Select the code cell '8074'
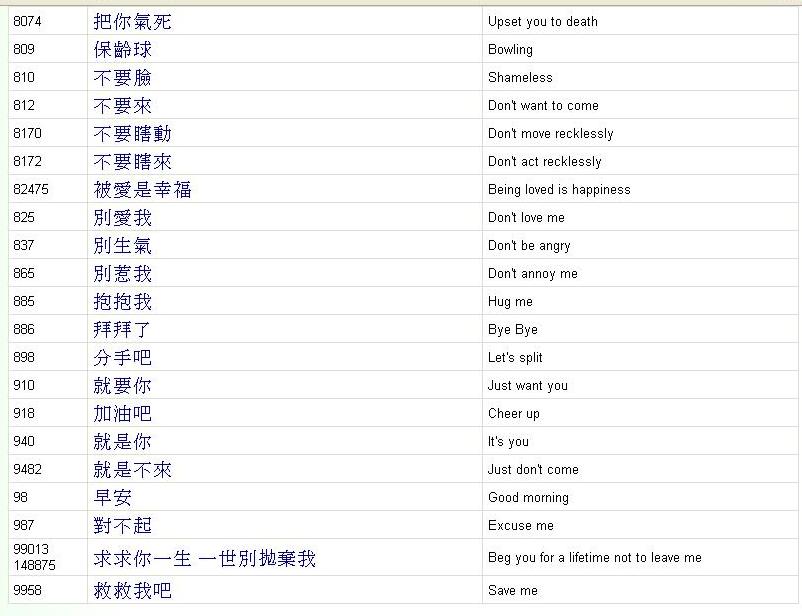Screen dimensions: 802x616 27,21
